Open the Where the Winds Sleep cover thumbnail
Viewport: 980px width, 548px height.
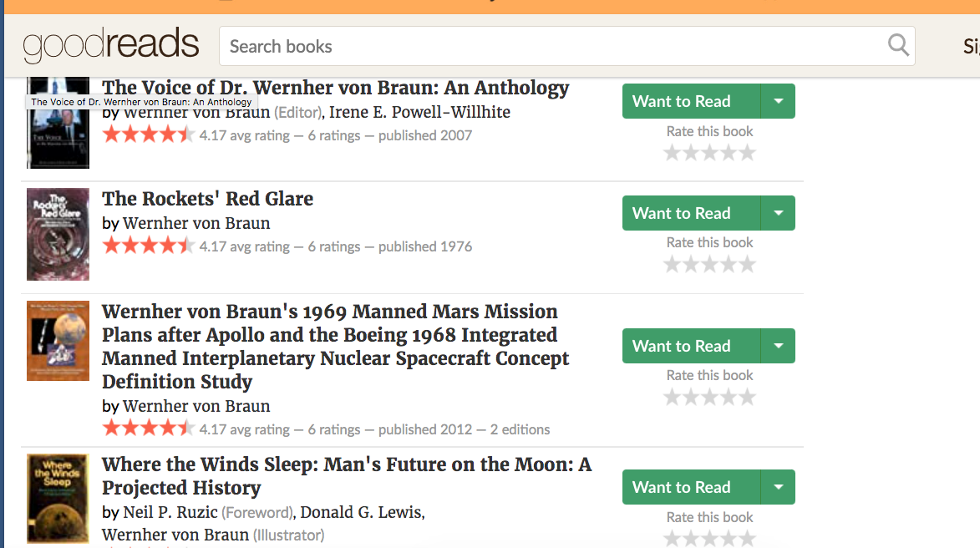58,499
